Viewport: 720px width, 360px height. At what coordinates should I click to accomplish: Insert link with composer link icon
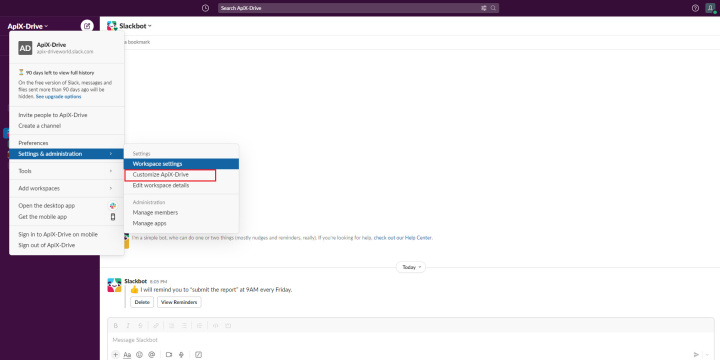[x=156, y=326]
